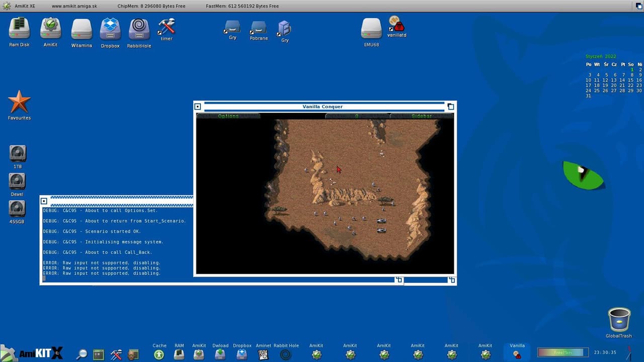The height and width of the screenshot is (362, 644).
Task: Click 'About to call Call_Back' debug line
Action: click(97, 252)
